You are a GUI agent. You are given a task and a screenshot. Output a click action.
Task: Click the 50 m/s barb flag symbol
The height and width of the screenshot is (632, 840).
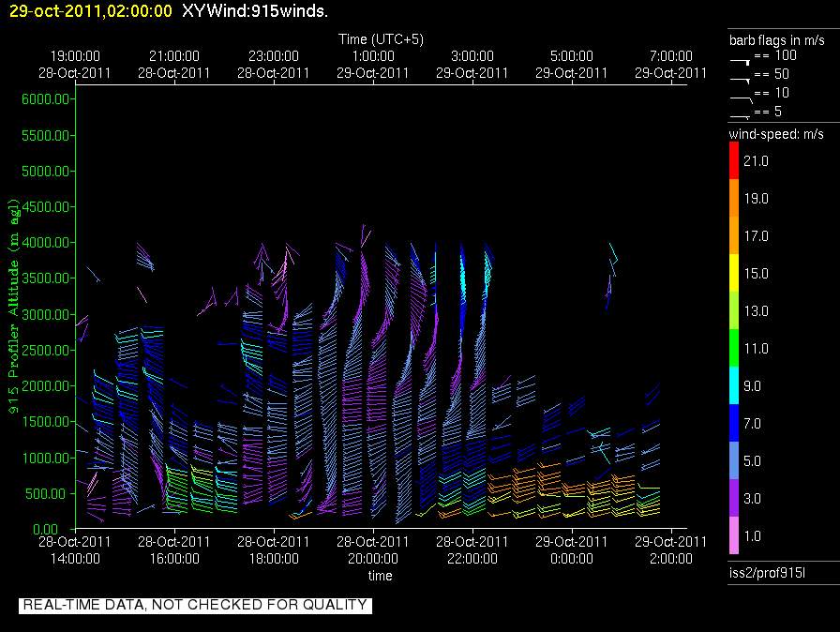[741, 79]
